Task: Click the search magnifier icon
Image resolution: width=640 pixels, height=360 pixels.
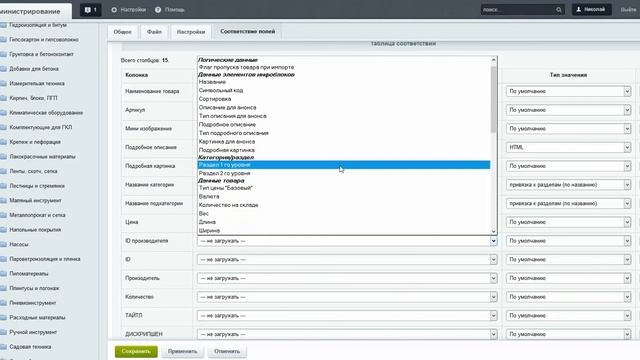Action: 558,10
